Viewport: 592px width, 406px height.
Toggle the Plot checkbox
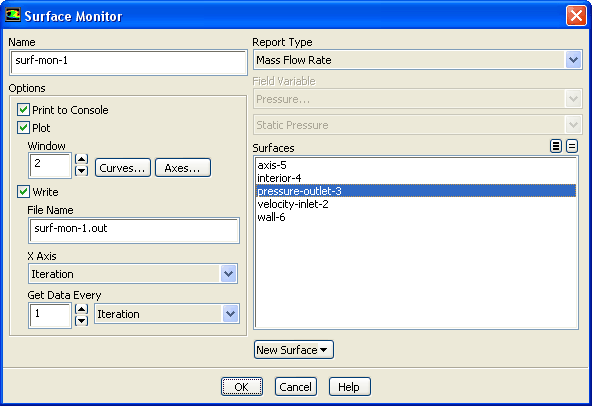23,128
